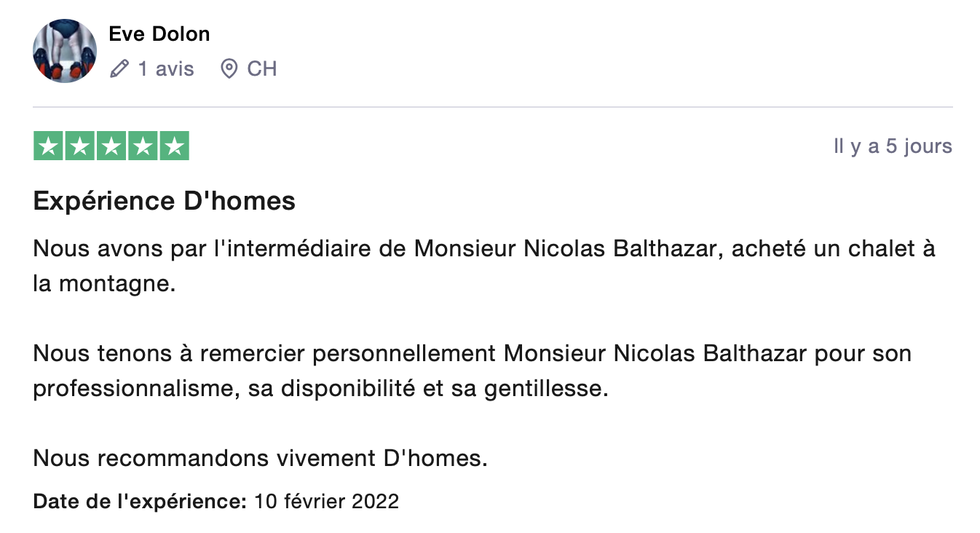Select the fourth green rating star
Screen dimensions: 980x533
(x=143, y=146)
